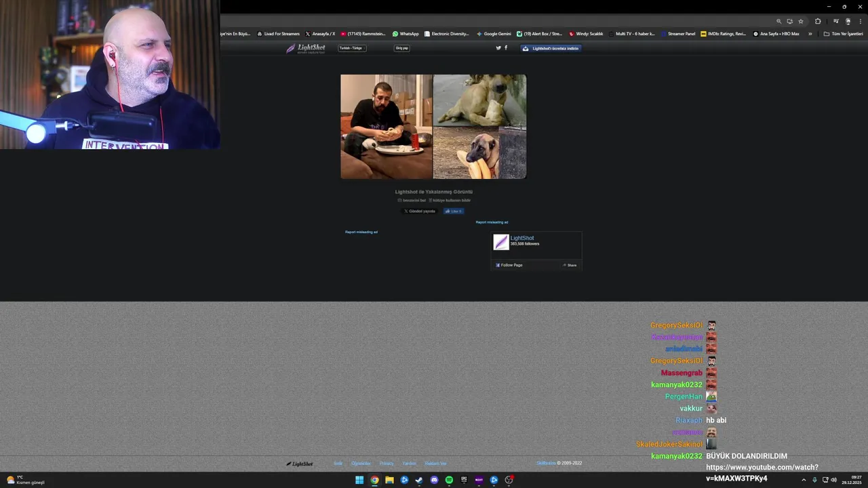This screenshot has height=488, width=868.
Task: Open Anasayfa / X bookmark
Action: (x=320, y=34)
